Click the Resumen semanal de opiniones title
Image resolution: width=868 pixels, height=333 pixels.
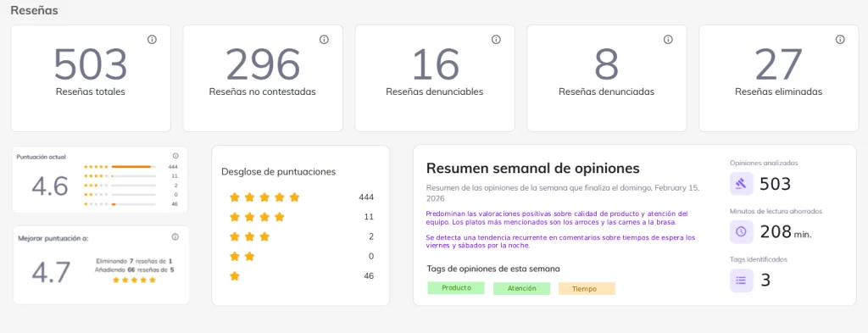(x=533, y=168)
